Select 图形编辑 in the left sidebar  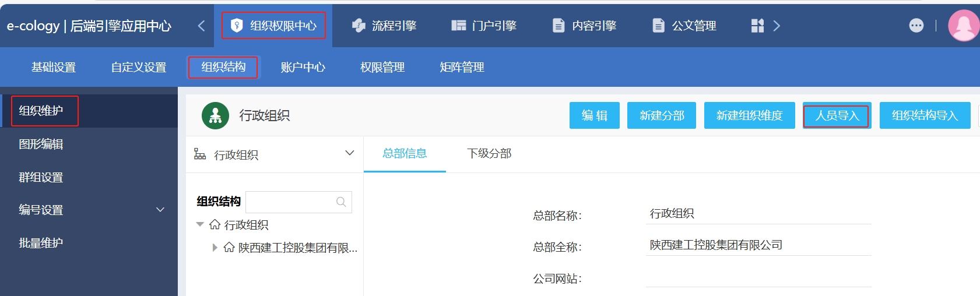41,144
